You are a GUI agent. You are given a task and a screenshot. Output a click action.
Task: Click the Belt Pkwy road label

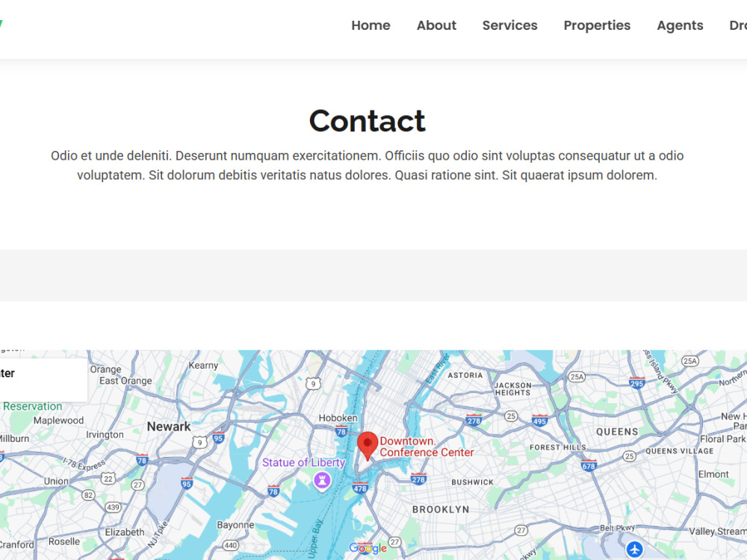pos(617,528)
